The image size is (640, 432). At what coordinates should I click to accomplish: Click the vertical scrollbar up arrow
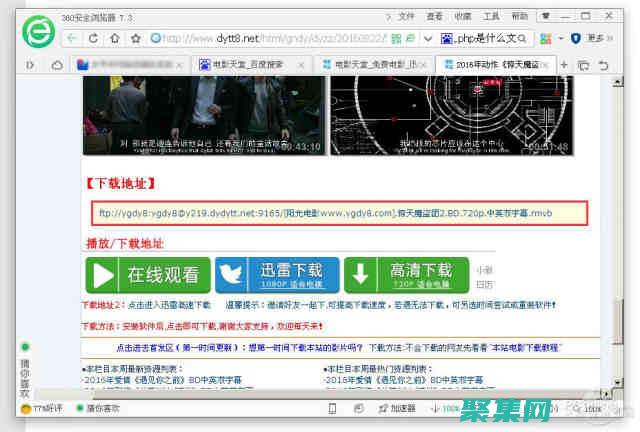point(618,82)
